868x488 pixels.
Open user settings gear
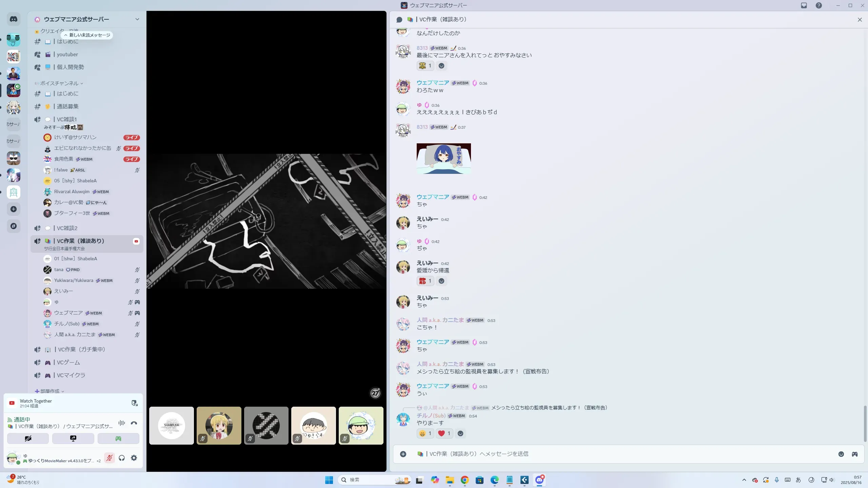pos(134,458)
